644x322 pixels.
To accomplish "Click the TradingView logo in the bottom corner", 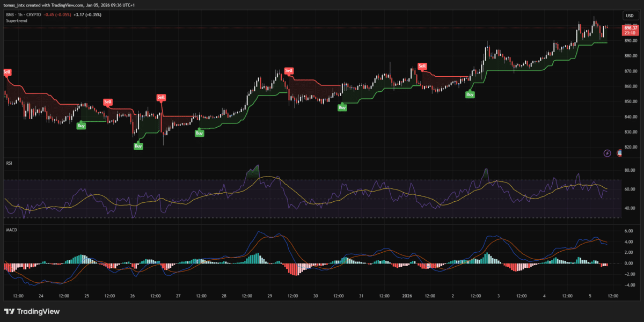I will [x=32, y=311].
